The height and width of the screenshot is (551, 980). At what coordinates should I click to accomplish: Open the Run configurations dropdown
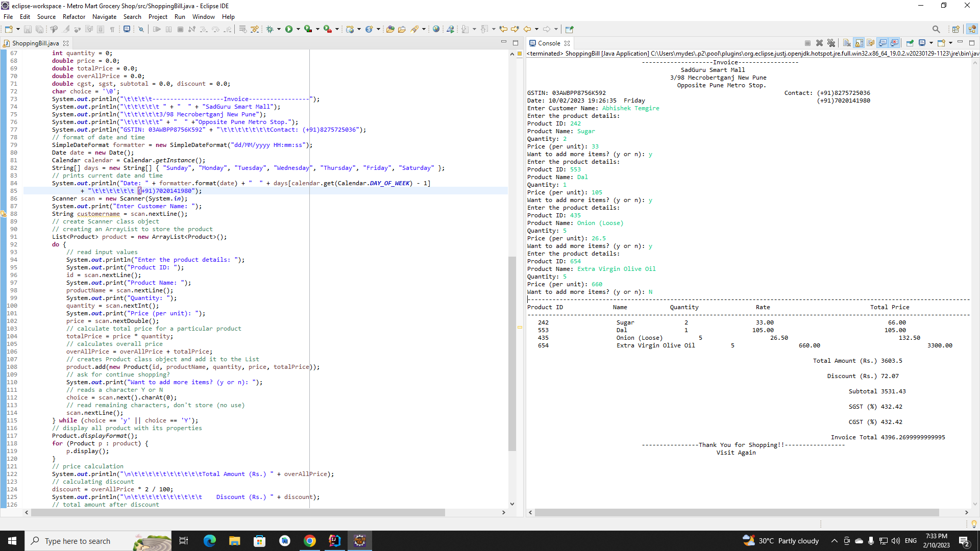[299, 29]
